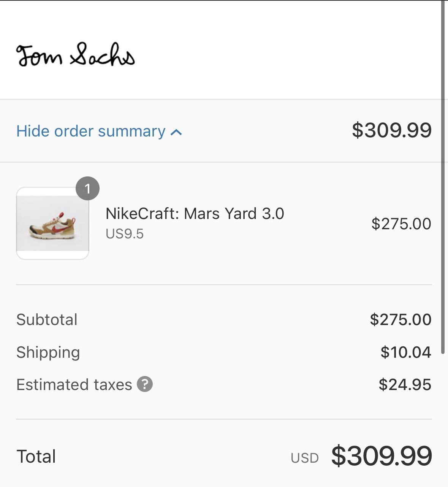Viewport: 448px width, 487px height.
Task: Collapse summary using the chevron-up arrow
Action: 176,132
